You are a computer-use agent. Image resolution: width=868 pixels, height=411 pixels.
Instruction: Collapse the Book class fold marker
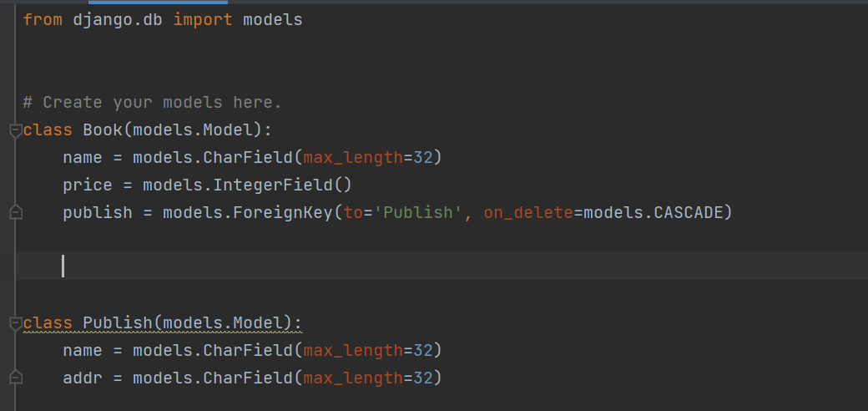point(15,129)
